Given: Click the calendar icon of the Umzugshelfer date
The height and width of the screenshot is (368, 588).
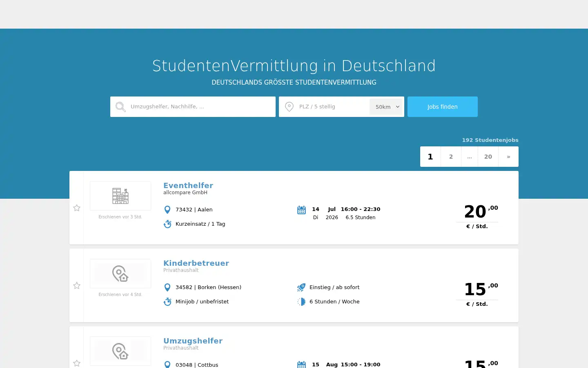Looking at the screenshot, I should 301,364.
